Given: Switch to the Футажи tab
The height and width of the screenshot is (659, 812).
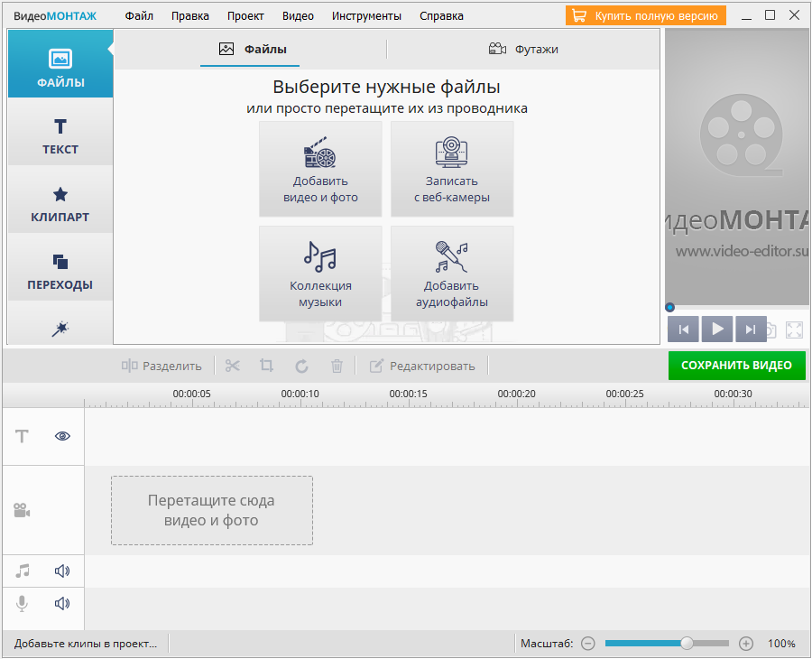Looking at the screenshot, I should click(523, 50).
